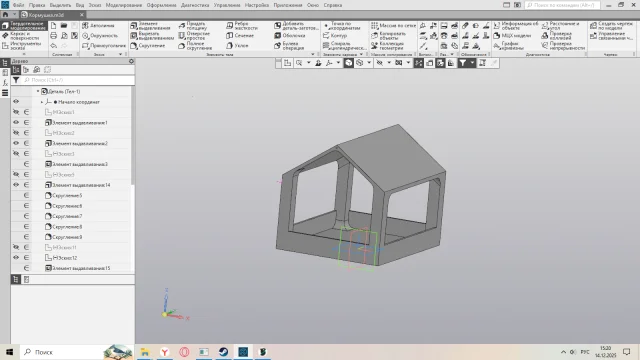Expand the Элементы тела group dropdown arrow
This screenshot has width=640, height=360.
[313, 54]
